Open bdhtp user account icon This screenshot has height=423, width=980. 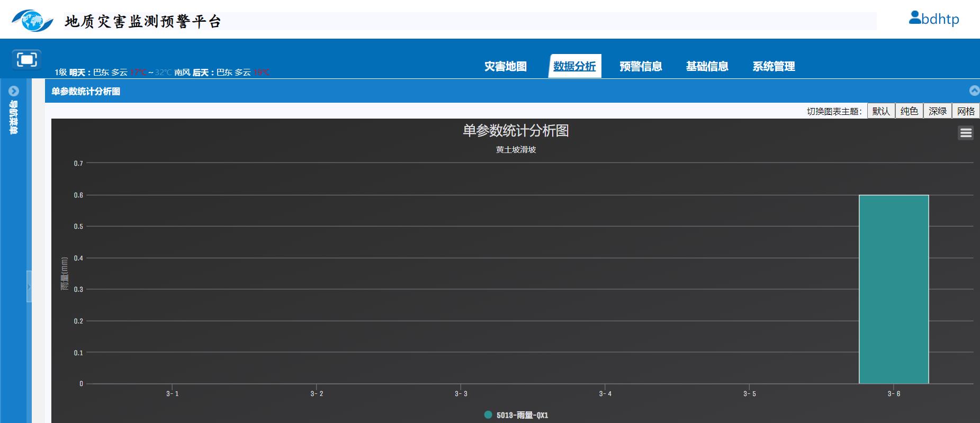(x=914, y=18)
